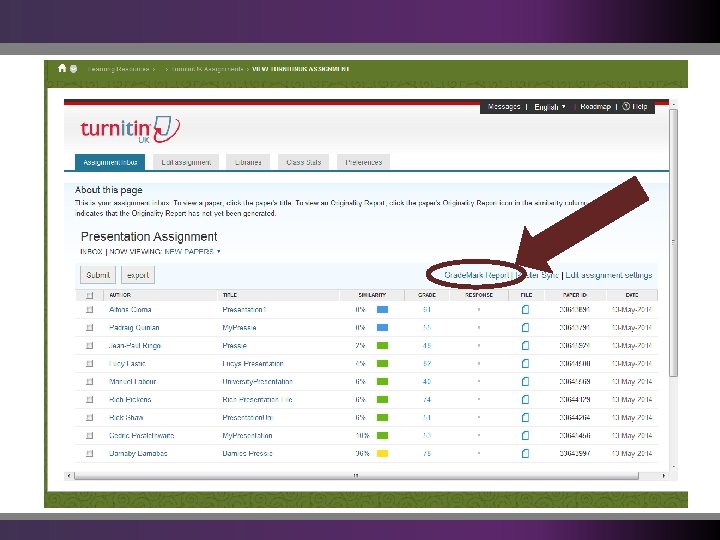
Task: Click vertical scrollbar thumb of Turnitin frame
Action: [673, 243]
